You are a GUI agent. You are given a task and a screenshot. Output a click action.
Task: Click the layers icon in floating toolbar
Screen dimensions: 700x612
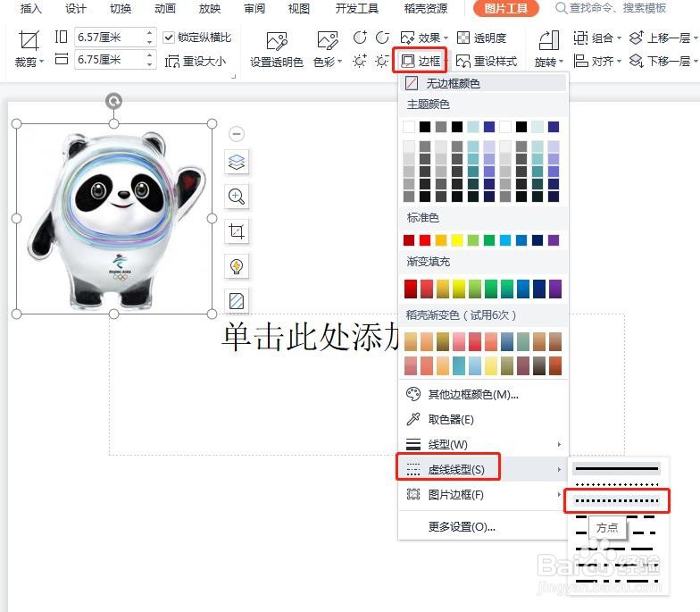click(237, 162)
